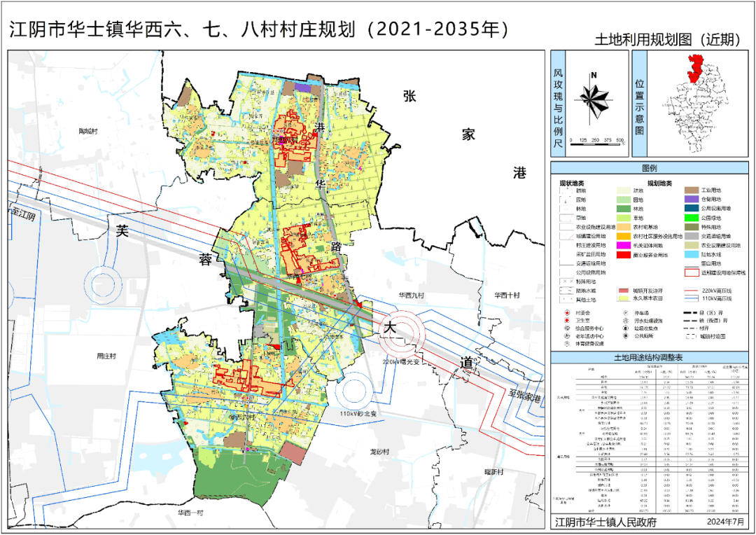Click the 机关团体用地 magenta swatch
Screen dimensions: 756x535
pos(624,246)
